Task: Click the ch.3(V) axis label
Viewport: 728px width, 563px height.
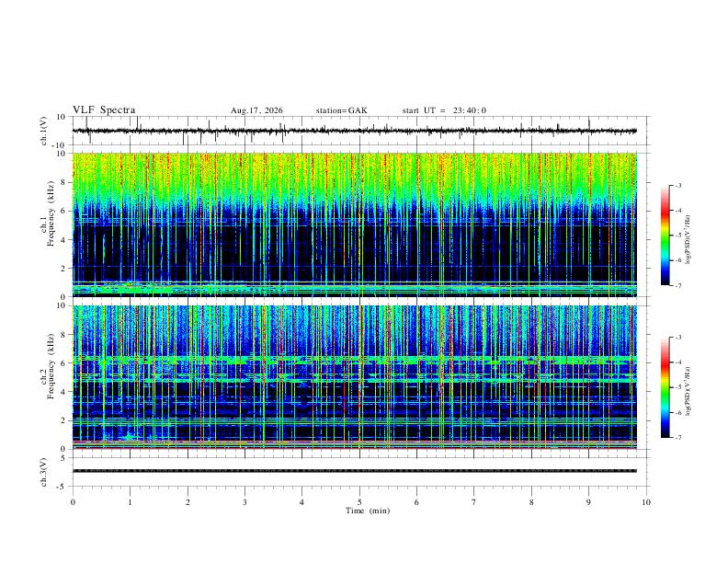Action: coord(44,472)
